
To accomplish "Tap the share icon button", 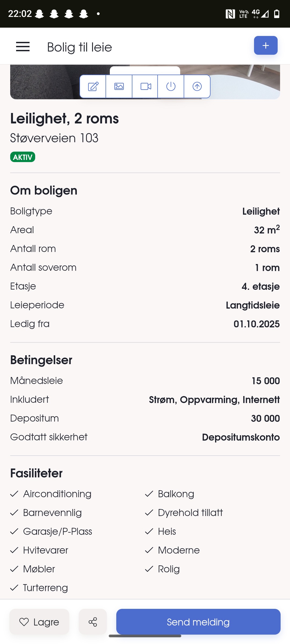I will (93, 622).
